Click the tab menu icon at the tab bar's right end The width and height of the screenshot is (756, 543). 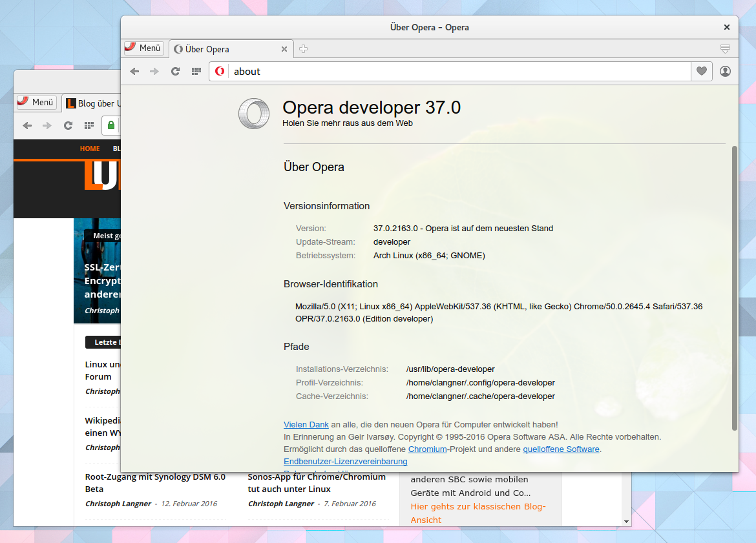725,48
